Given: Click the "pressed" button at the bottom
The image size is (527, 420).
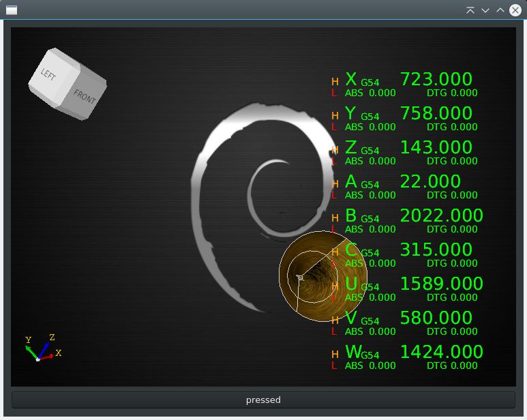Looking at the screenshot, I should (x=263, y=400).
